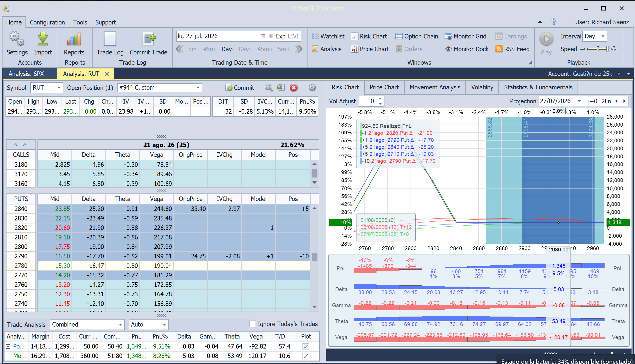Jump forward with the double right arrow
This screenshot has width=635, height=364.
[x=298, y=49]
